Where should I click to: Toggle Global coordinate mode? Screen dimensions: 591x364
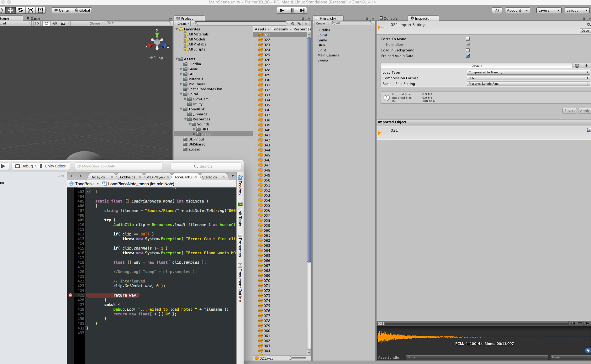[x=82, y=10]
